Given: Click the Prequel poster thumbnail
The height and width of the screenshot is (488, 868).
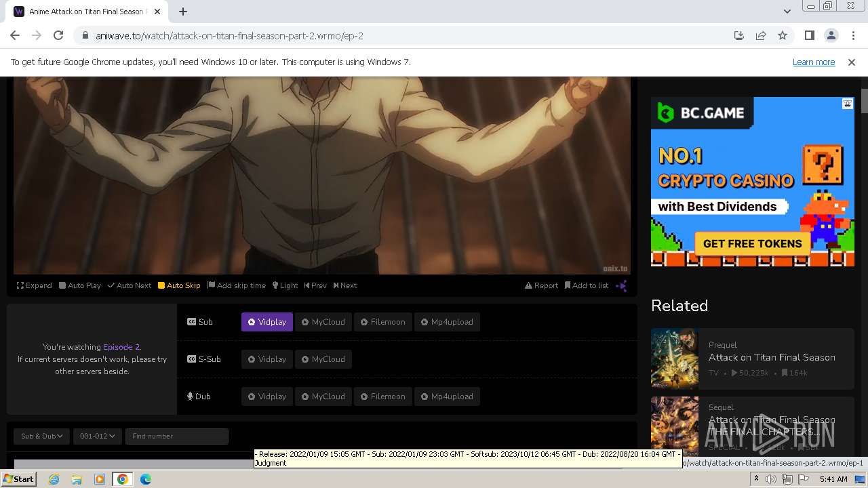Looking at the screenshot, I should (675, 358).
